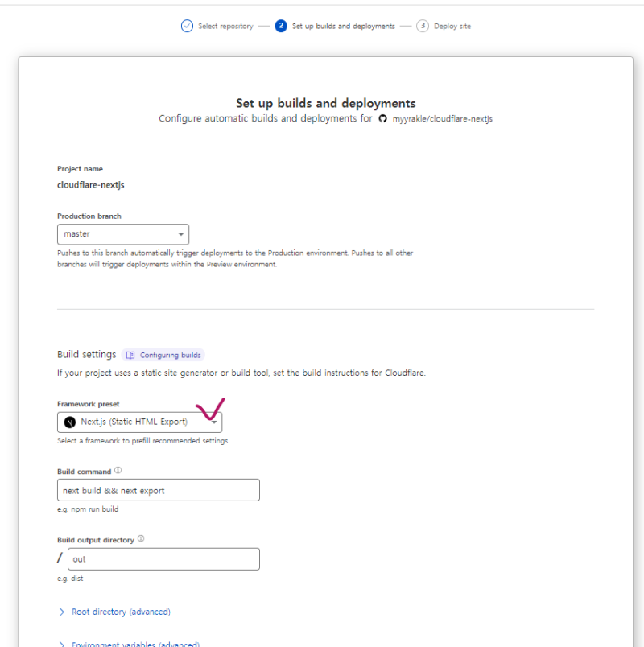Click the completed checkmark icon for Select repository
The width and height of the screenshot is (644, 647).
[x=188, y=26]
